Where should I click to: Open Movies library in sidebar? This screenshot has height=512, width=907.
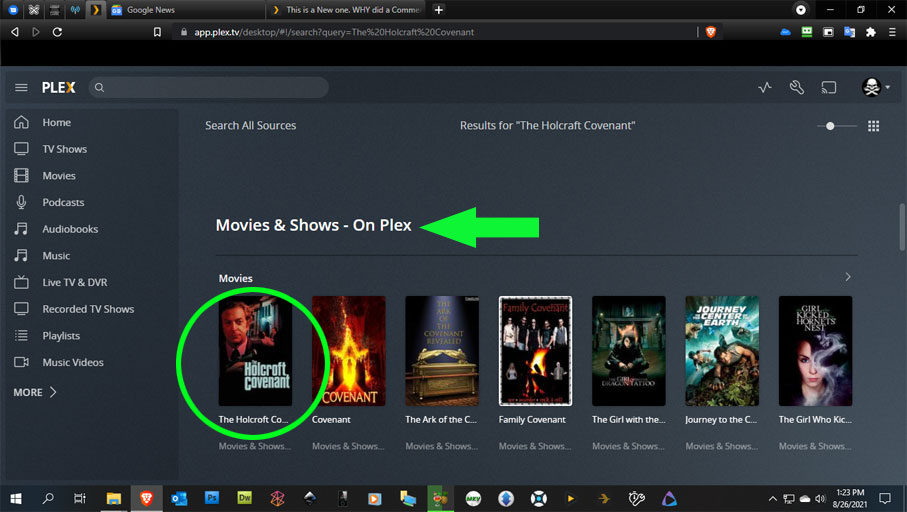(x=59, y=175)
